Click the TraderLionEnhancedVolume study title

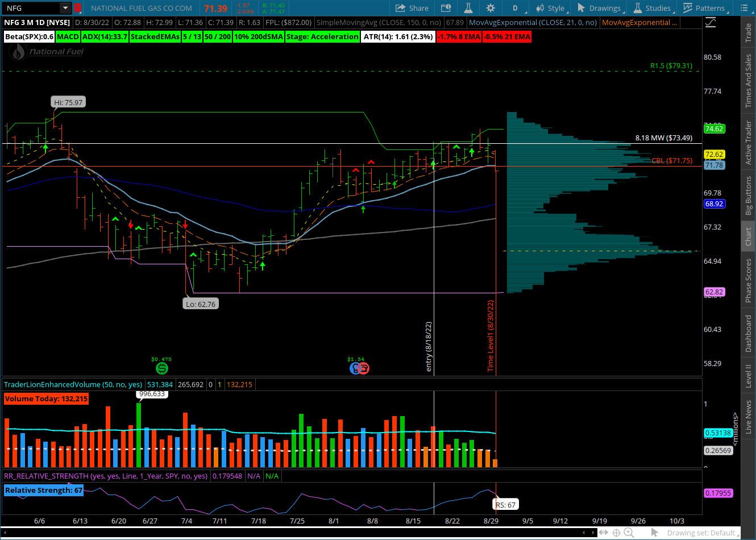73,384
